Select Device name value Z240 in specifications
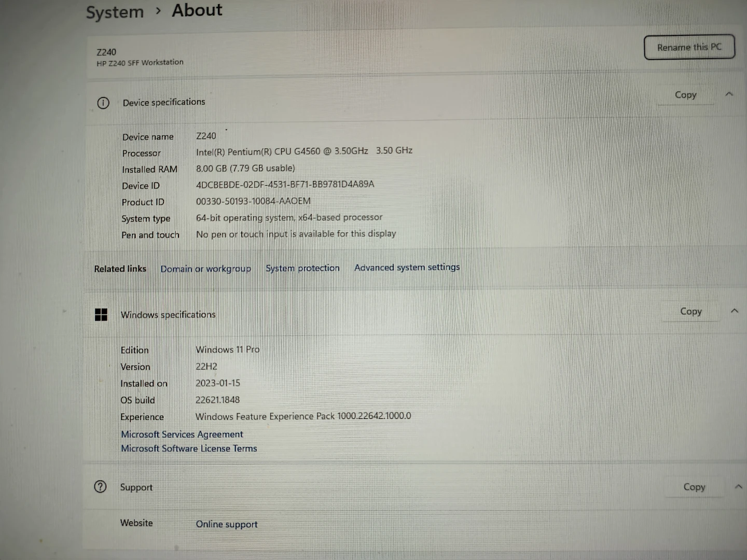 [x=206, y=136]
